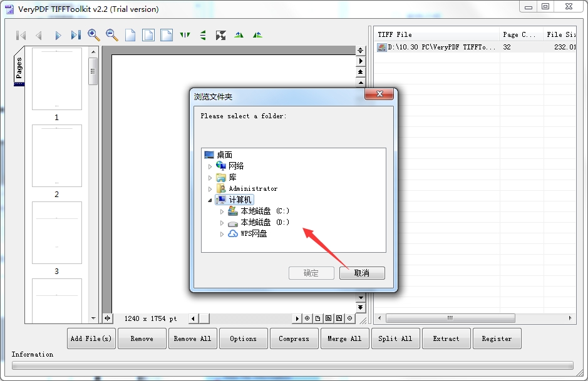This screenshot has width=588, height=381.
Task: Click the Split All button
Action: point(395,338)
